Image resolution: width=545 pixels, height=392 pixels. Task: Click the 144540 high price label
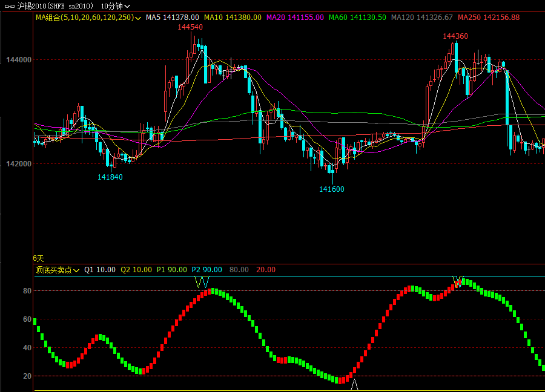pos(190,27)
